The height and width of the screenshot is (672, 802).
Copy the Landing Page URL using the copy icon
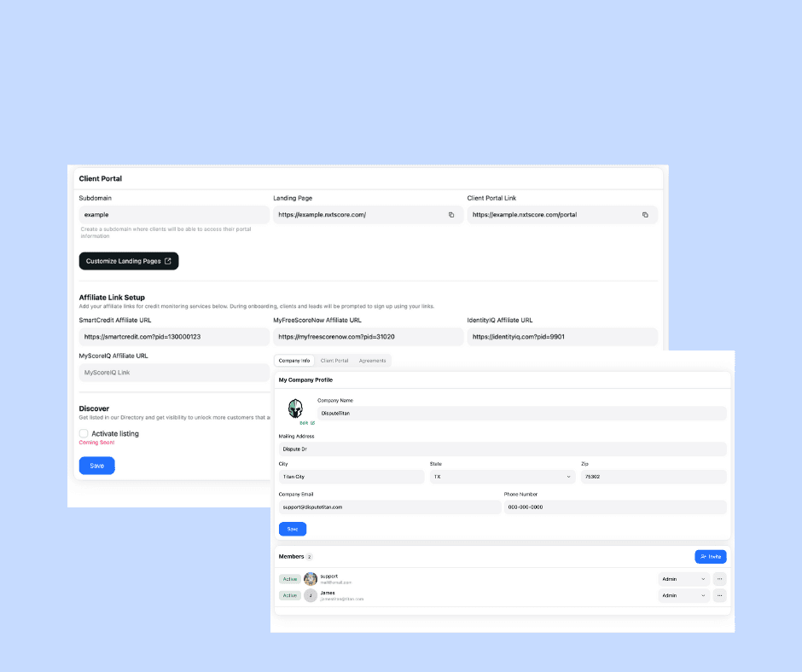451,215
